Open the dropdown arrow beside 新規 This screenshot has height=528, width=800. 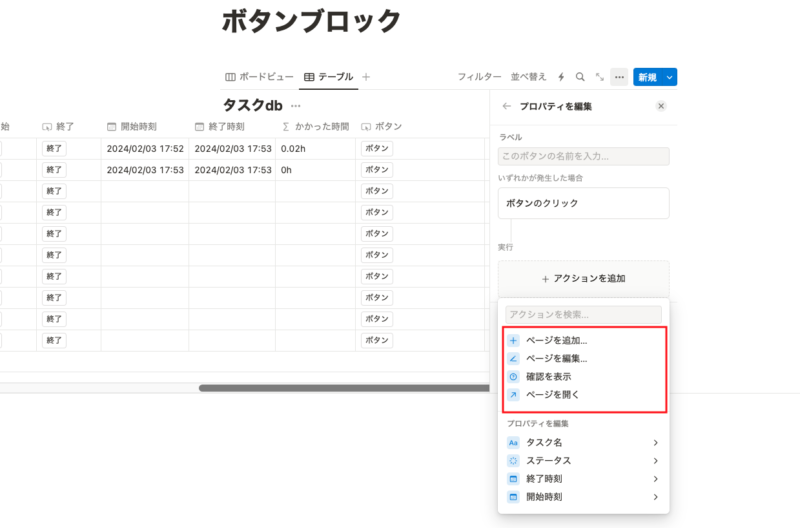(x=669, y=77)
